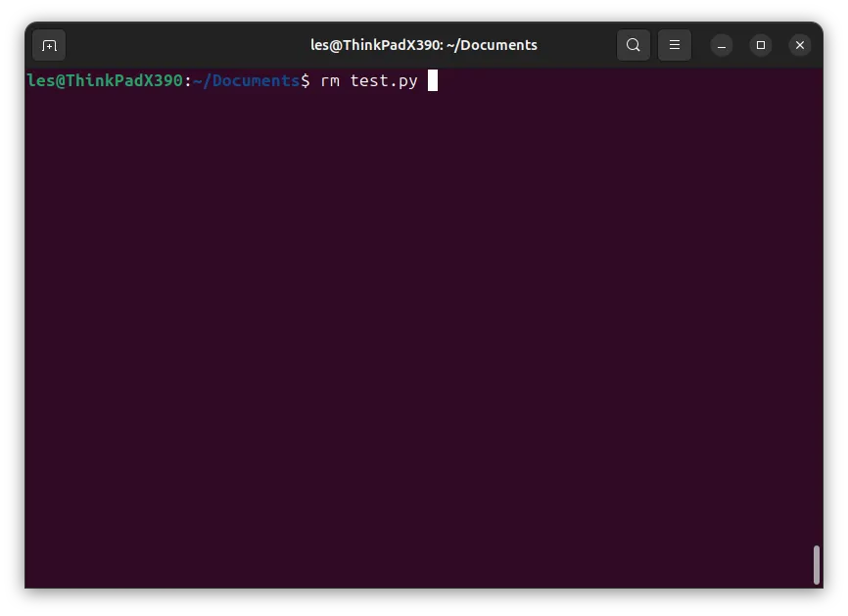The width and height of the screenshot is (848, 616).
Task: Open the hamburger main menu
Action: (675, 45)
